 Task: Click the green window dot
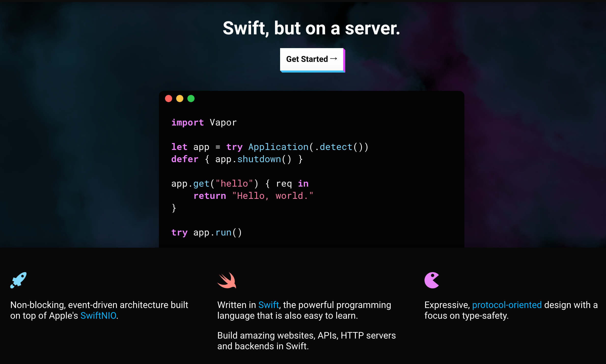click(191, 99)
